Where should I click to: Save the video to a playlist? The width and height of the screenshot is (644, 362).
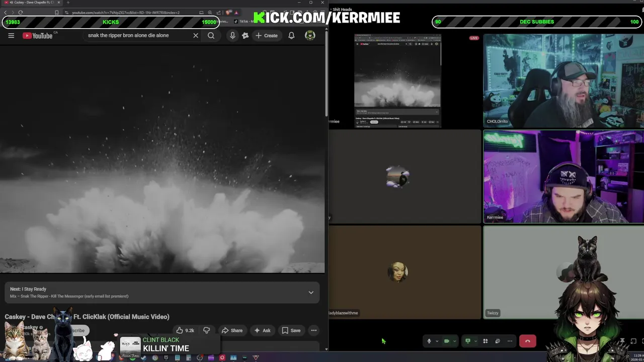coord(291,330)
